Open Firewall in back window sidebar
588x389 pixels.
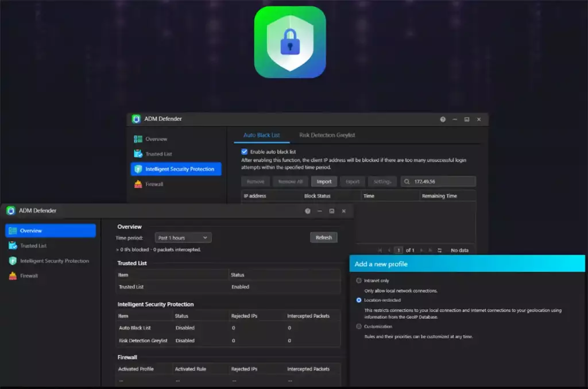point(176,184)
